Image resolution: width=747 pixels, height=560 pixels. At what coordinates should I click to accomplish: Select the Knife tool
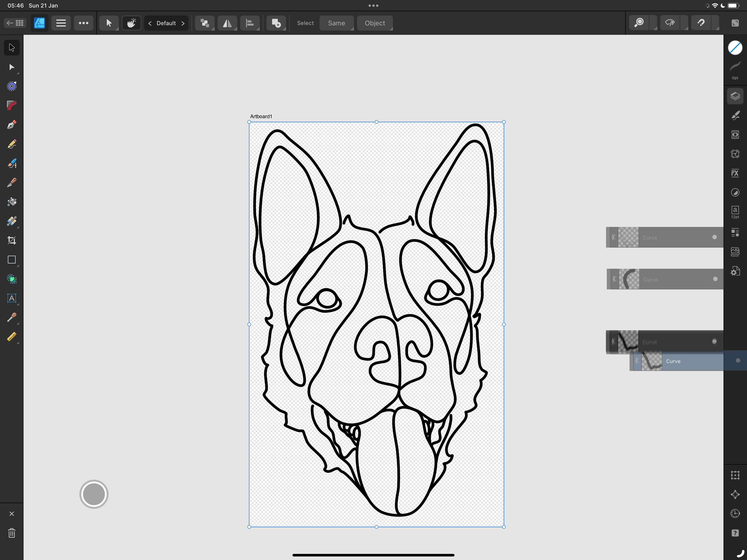click(12, 182)
